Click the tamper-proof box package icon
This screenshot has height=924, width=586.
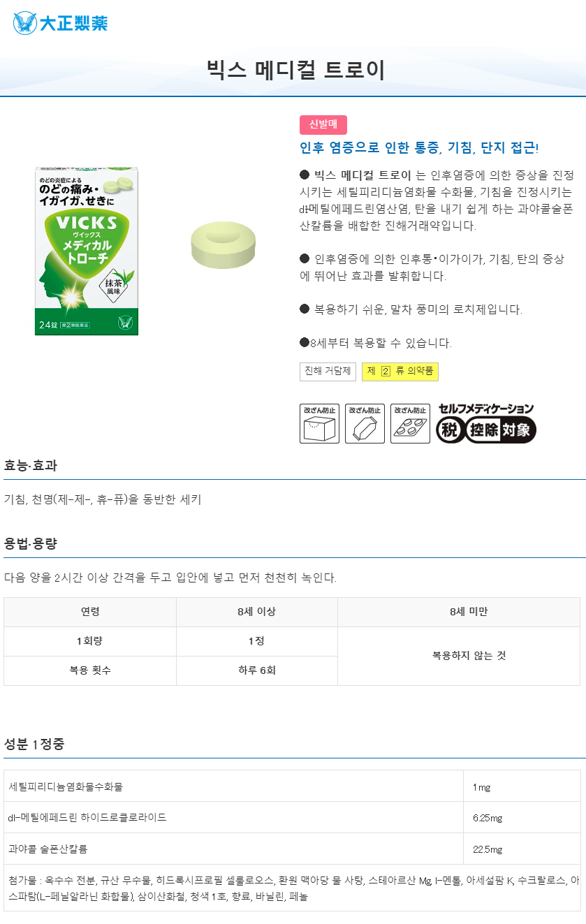tap(319, 423)
